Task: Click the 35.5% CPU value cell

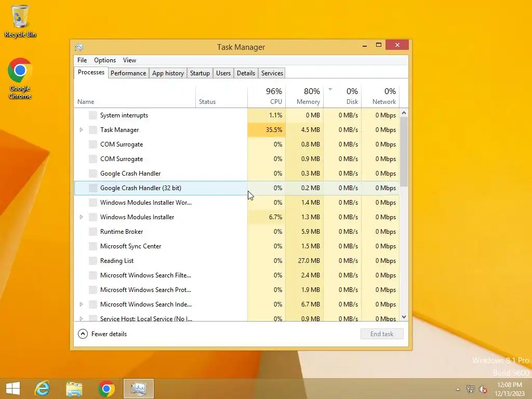Action: 267,130
